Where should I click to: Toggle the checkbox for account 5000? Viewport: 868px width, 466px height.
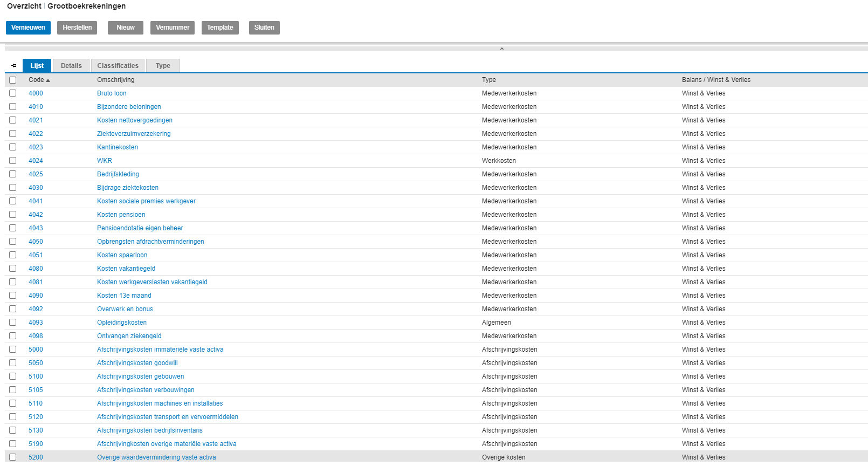(13, 349)
